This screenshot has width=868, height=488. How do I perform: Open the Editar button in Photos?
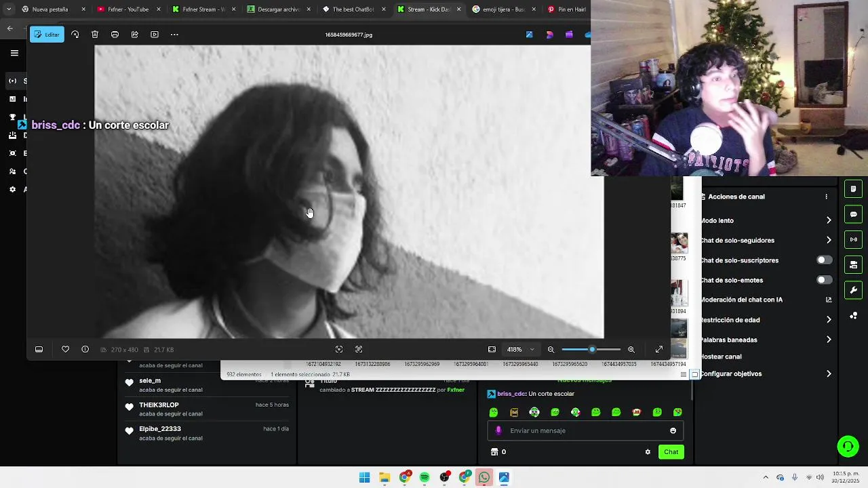tap(47, 35)
